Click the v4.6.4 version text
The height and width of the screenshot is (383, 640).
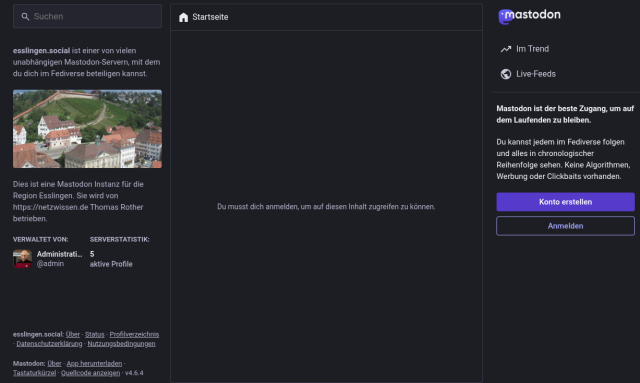point(134,373)
